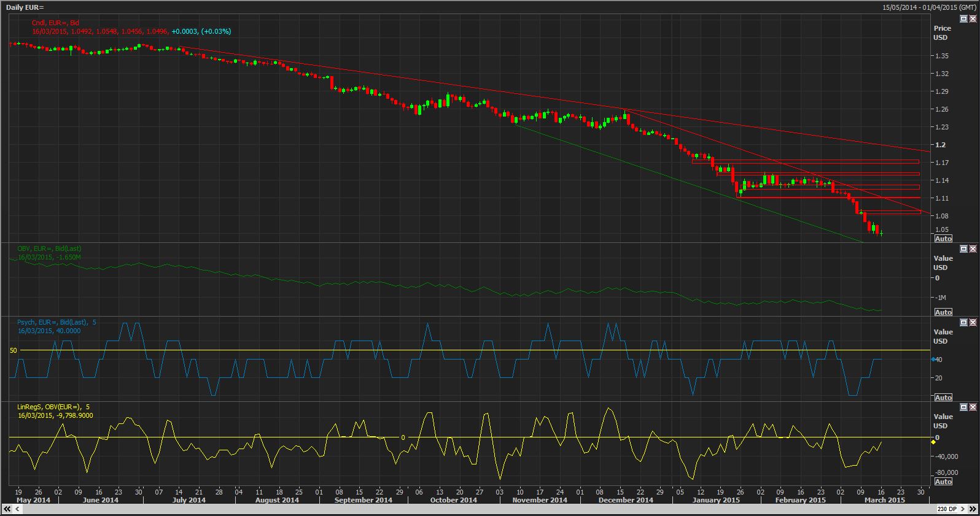The height and width of the screenshot is (516, 980).
Task: Click the 'June 2014' month label
Action: (100, 500)
